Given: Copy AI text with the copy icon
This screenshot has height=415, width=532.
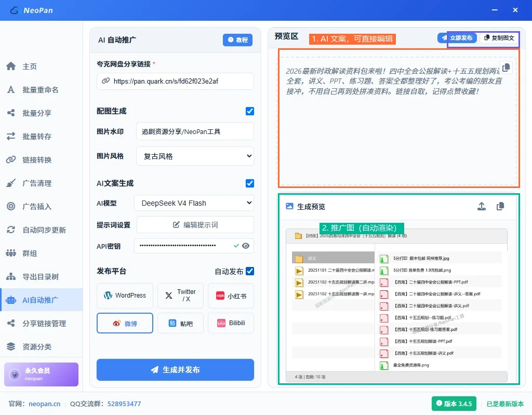Looking at the screenshot, I should pyautogui.click(x=506, y=68).
